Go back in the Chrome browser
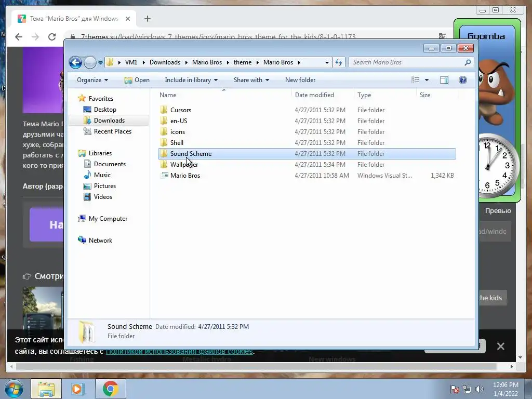This screenshot has height=399, width=532. pyautogui.click(x=19, y=37)
